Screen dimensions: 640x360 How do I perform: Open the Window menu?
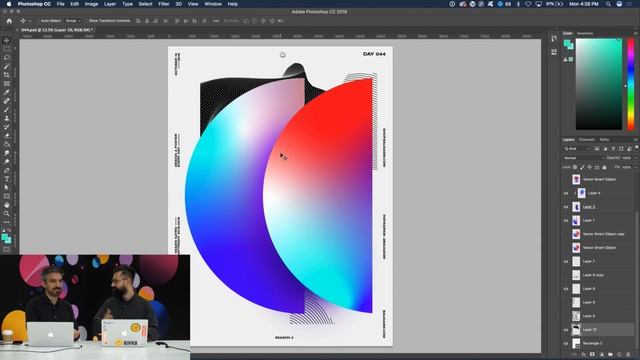point(213,4)
